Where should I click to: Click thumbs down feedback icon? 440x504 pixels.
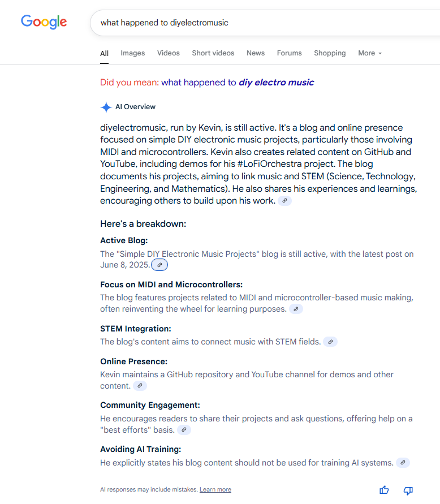pos(408,490)
